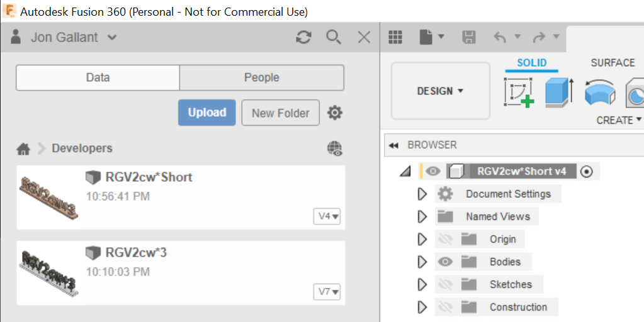
Task: Click the Create Sketch tool icon
Action: coord(519,92)
